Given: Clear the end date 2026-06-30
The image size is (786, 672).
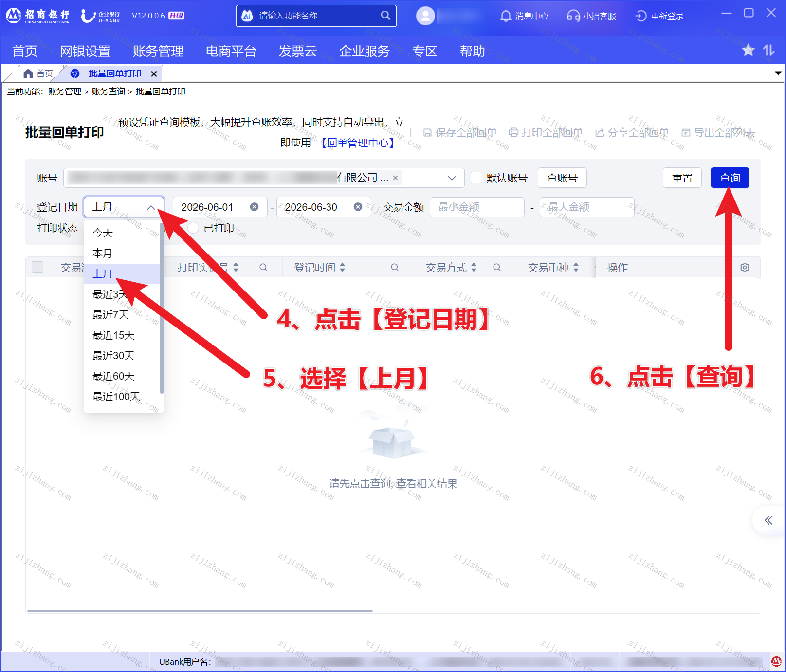Looking at the screenshot, I should coord(358,207).
